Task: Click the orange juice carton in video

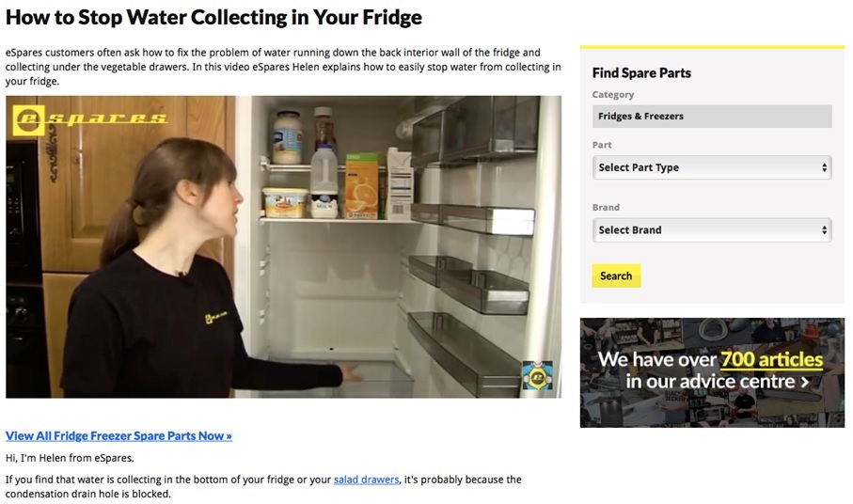Action: [x=362, y=185]
